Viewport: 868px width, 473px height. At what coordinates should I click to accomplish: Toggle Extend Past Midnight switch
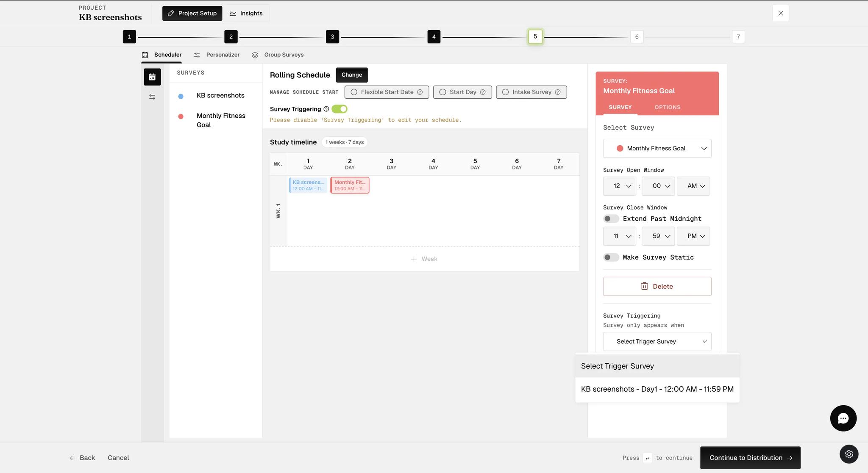[611, 219]
